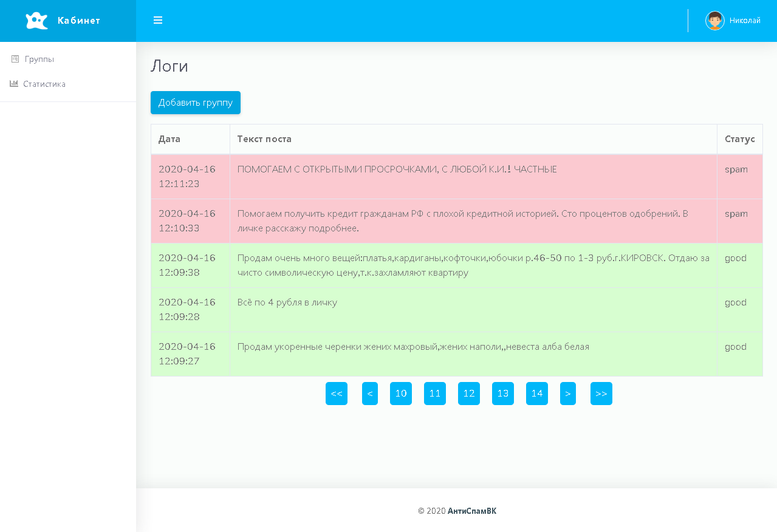
Task: Click the Кабинет brand title
Action: 79,21
